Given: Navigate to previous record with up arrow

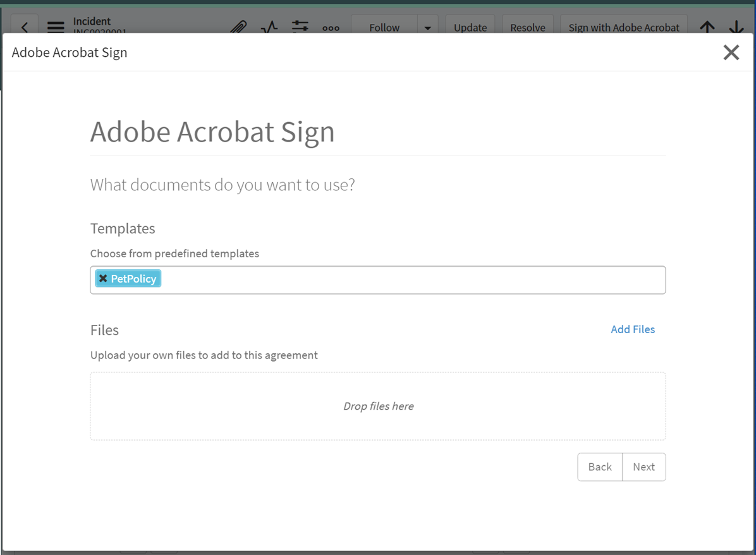Looking at the screenshot, I should 707,27.
